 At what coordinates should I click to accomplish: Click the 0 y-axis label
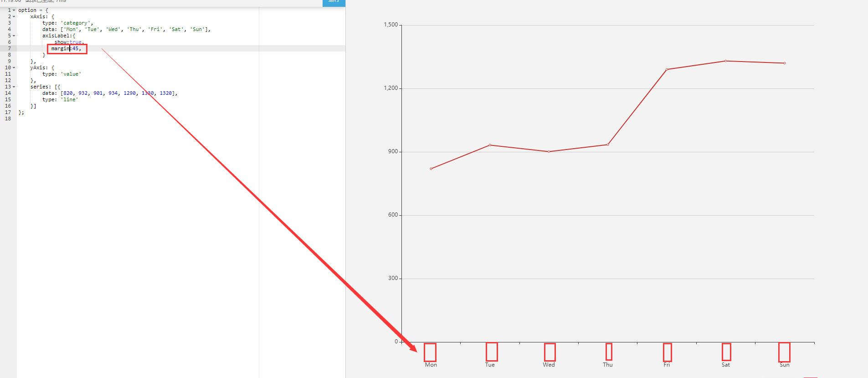click(x=396, y=342)
